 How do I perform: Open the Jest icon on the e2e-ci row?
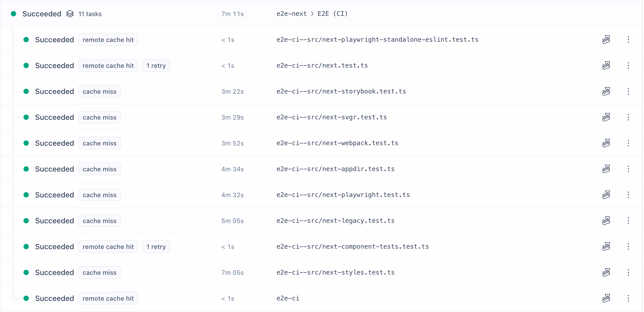pos(606,298)
